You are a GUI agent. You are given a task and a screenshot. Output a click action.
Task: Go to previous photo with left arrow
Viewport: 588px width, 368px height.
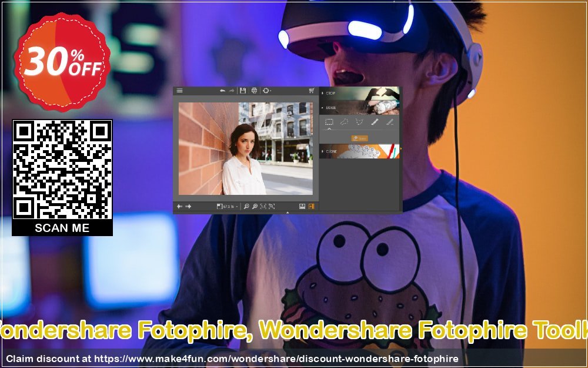[179, 206]
